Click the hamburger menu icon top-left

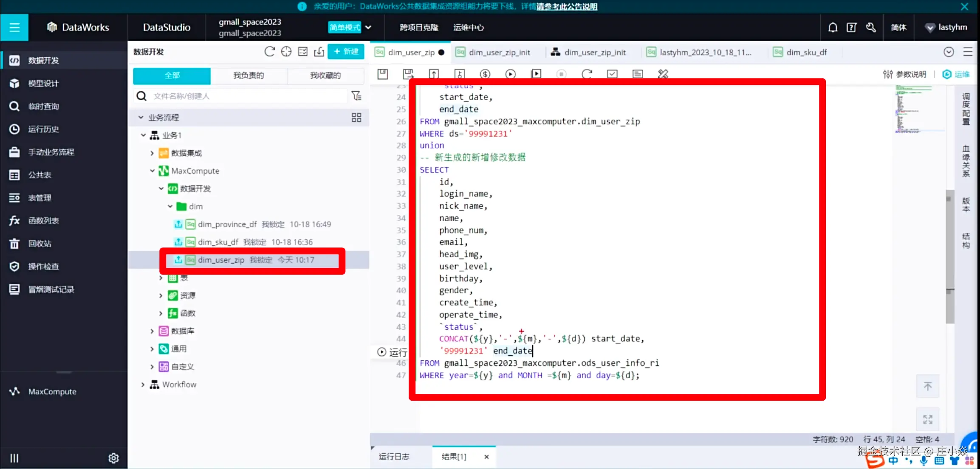[x=14, y=28]
